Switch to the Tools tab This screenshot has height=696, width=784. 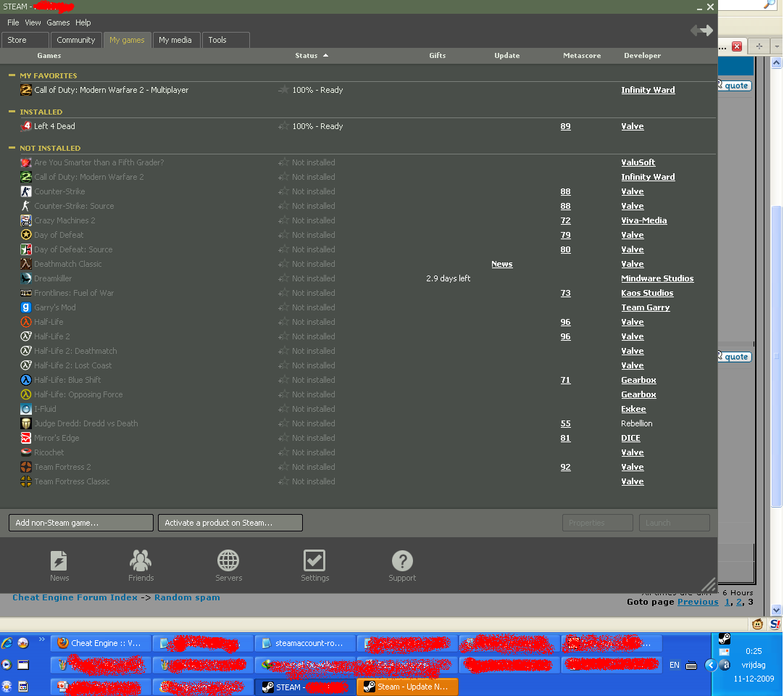[225, 40]
